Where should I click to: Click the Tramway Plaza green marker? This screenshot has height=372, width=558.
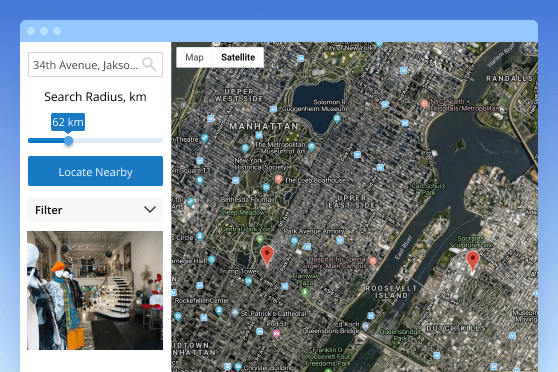(304, 293)
